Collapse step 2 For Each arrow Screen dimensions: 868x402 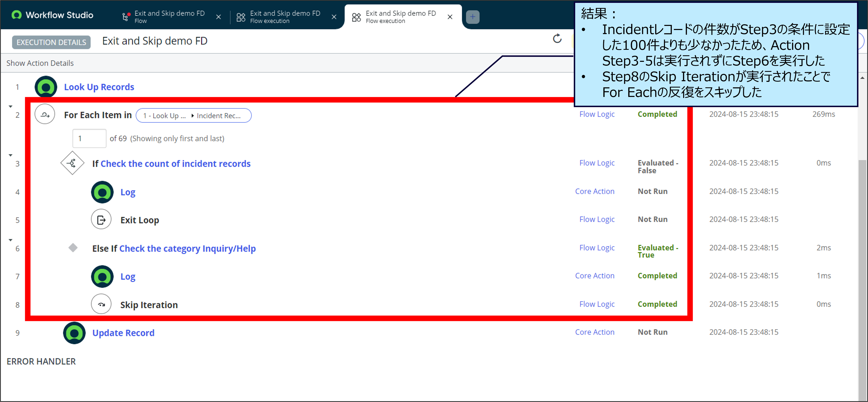pos(10,107)
